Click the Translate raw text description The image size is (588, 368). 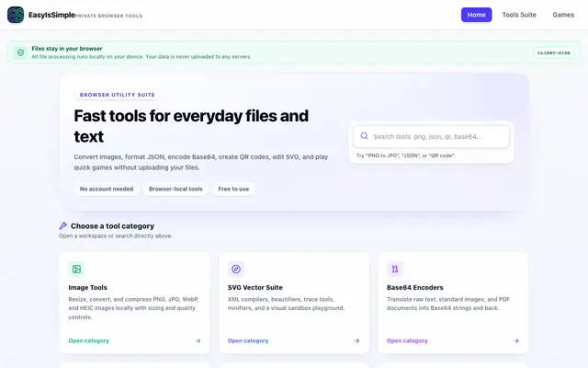pos(448,304)
